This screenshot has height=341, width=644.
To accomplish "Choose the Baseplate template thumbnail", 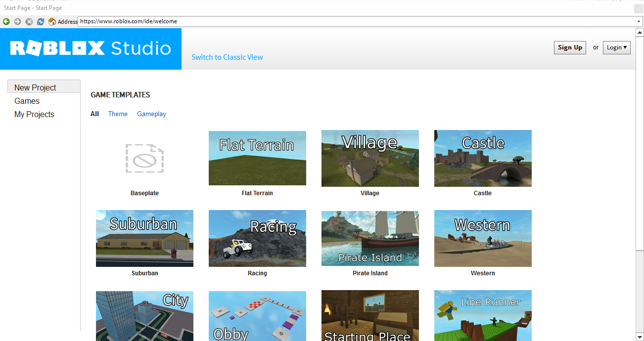I will pyautogui.click(x=144, y=158).
